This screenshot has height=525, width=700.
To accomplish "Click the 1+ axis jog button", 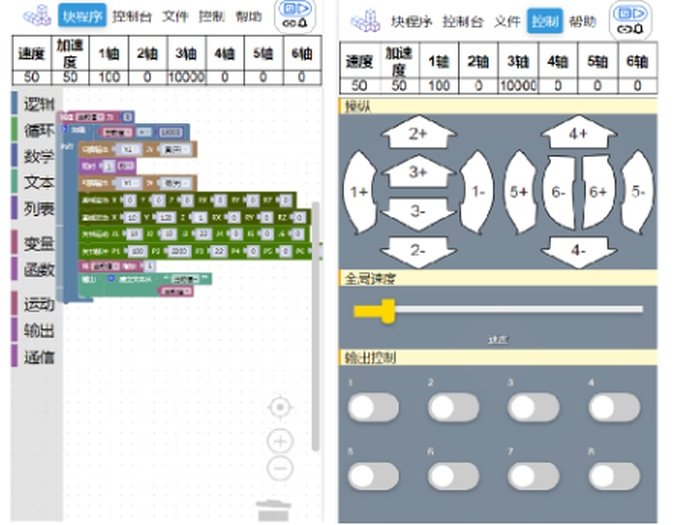I will [357, 190].
